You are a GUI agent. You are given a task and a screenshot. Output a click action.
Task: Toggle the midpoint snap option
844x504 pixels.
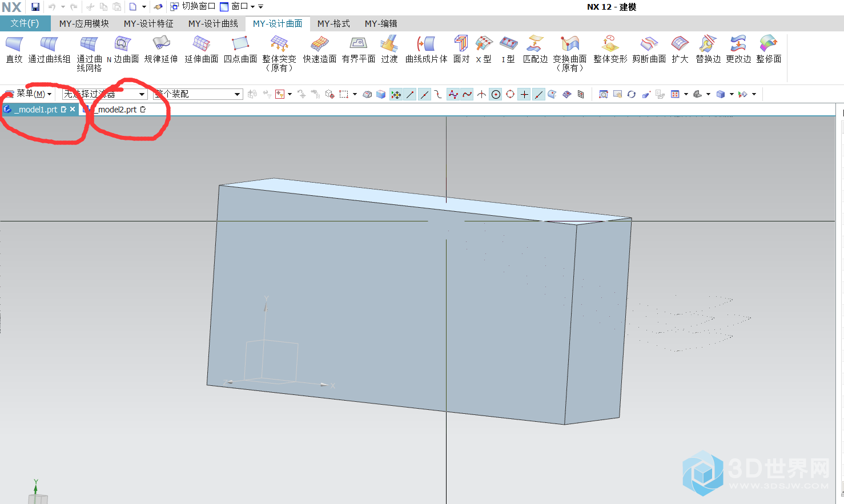pyautogui.click(x=424, y=94)
